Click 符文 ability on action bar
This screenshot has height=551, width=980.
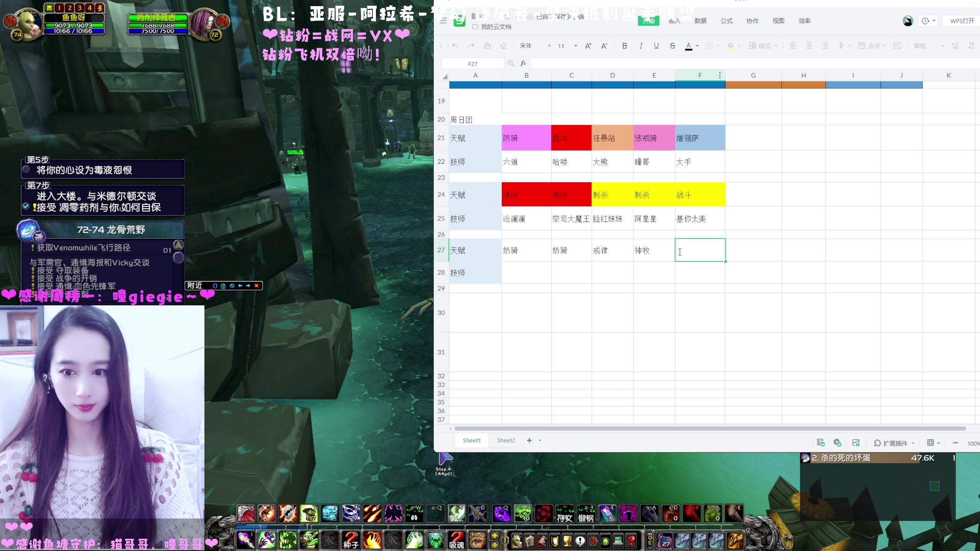(x=565, y=514)
